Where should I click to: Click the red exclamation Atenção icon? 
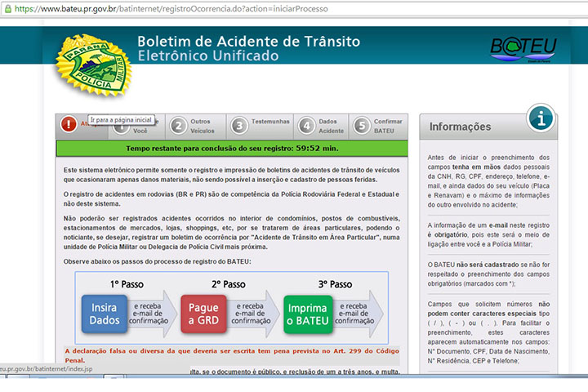click(69, 125)
